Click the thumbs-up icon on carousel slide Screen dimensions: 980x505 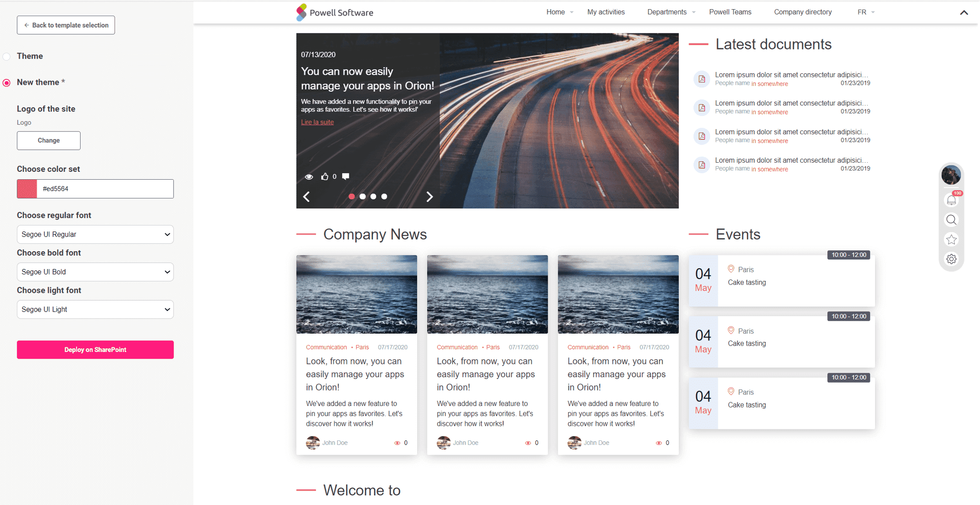(325, 176)
